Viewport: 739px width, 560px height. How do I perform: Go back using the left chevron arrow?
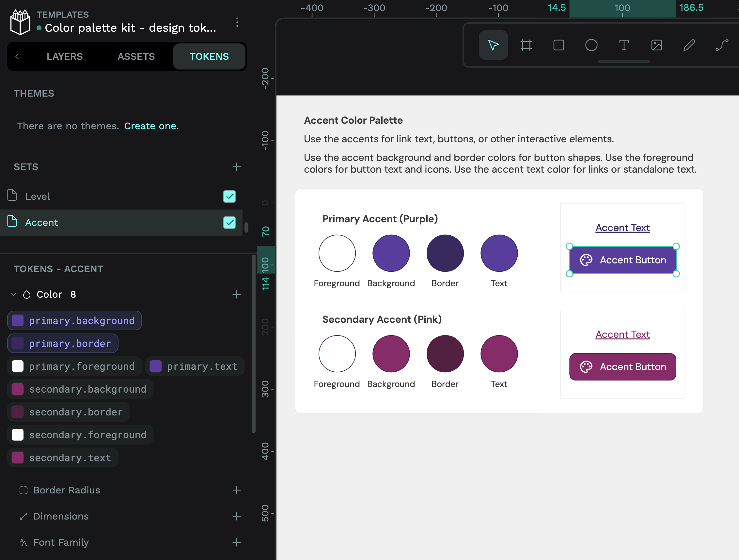[x=17, y=56]
